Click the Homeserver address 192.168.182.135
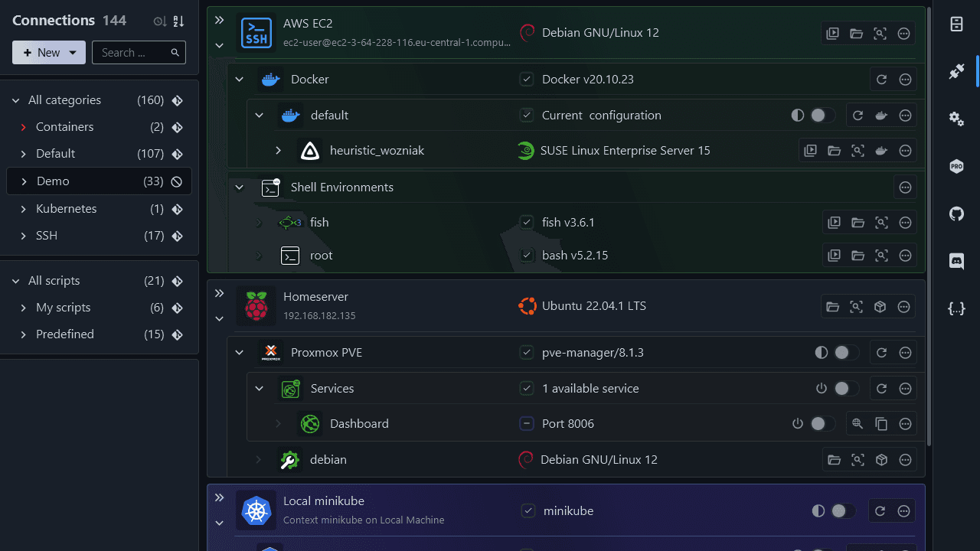This screenshot has width=980, height=551. click(x=319, y=315)
